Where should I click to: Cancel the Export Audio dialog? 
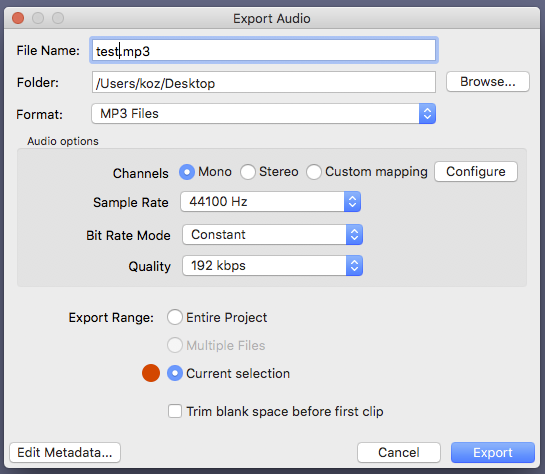(x=399, y=452)
